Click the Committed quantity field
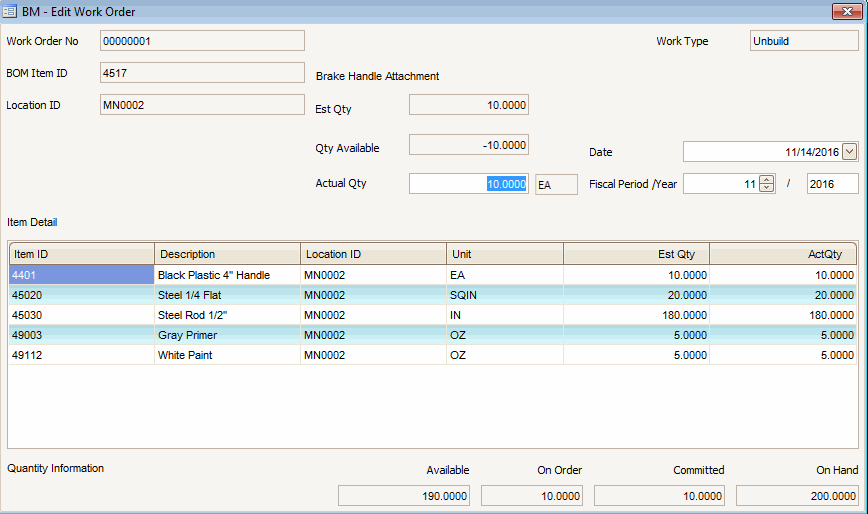868x514 pixels. point(659,496)
